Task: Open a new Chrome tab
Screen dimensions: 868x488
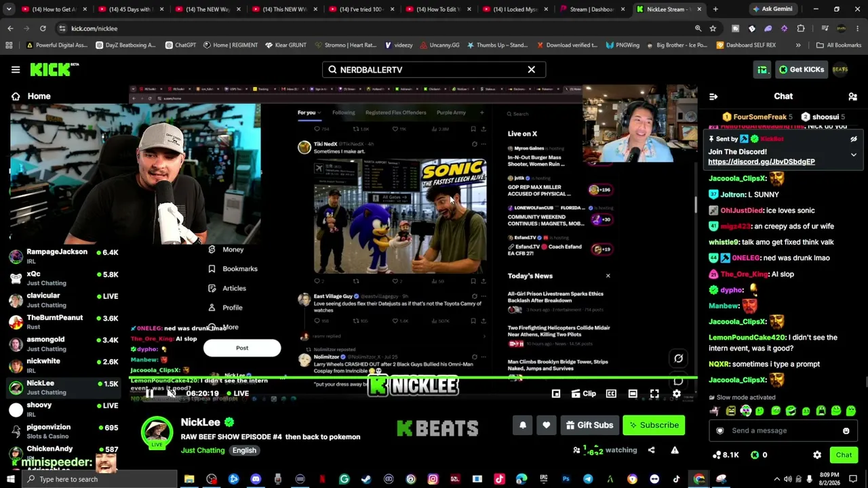Action: (x=715, y=9)
